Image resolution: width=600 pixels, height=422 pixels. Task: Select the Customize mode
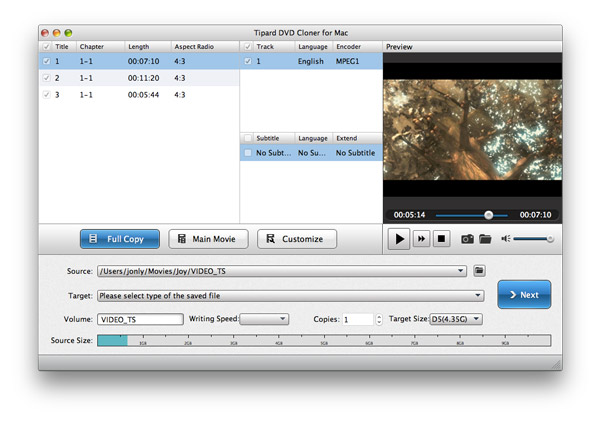coord(297,239)
